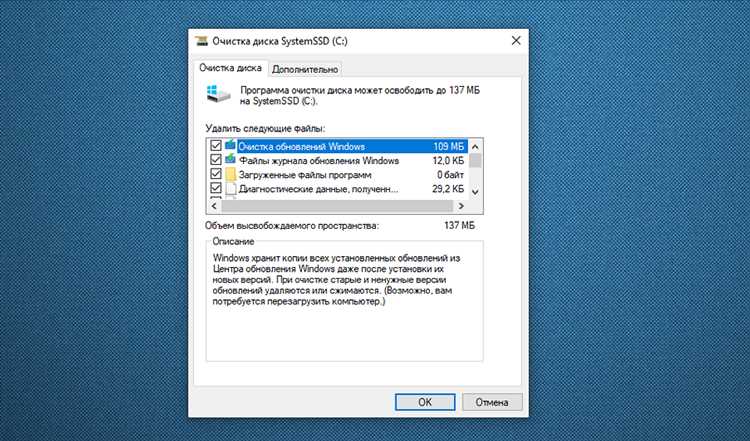Screen dimensions: 750x441
Task: Click the description text about Windows updates
Action: pos(336,279)
